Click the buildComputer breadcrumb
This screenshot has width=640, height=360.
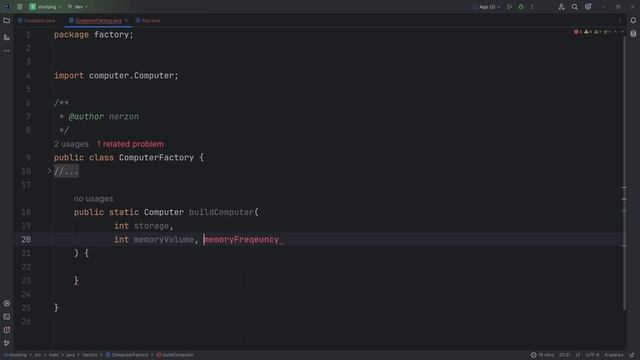point(175,355)
